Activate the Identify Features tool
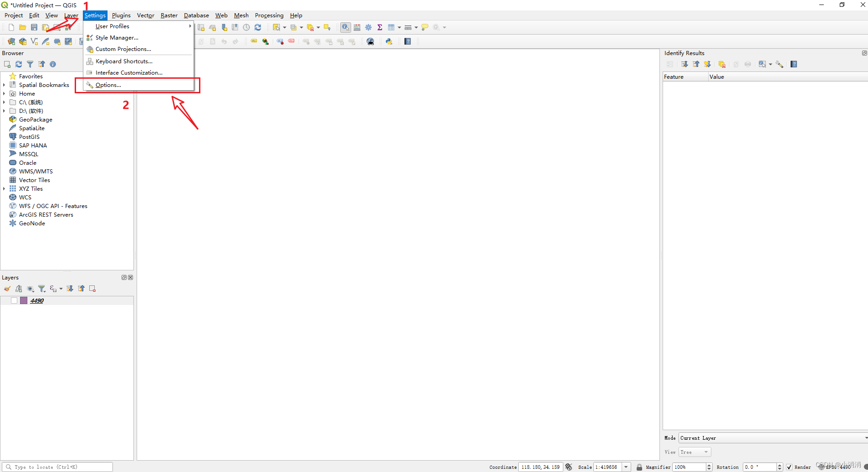This screenshot has height=472, width=868. (x=346, y=27)
